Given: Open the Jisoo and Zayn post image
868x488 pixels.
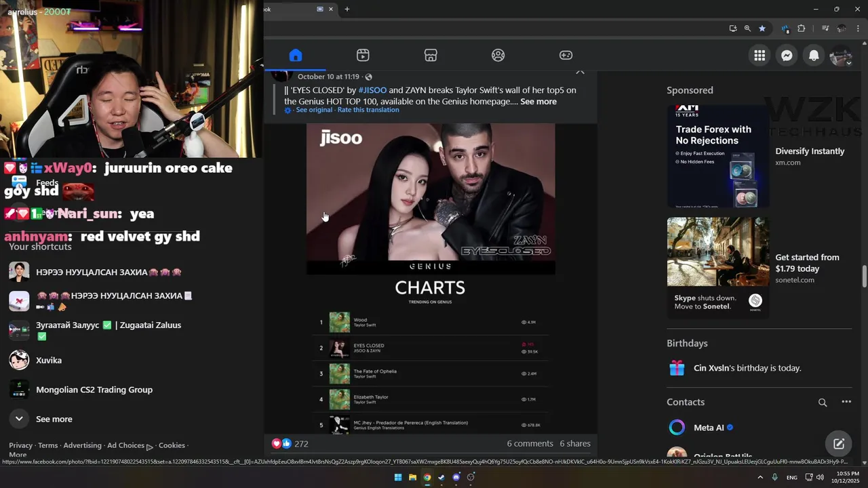Looking at the screenshot, I should click(x=431, y=278).
